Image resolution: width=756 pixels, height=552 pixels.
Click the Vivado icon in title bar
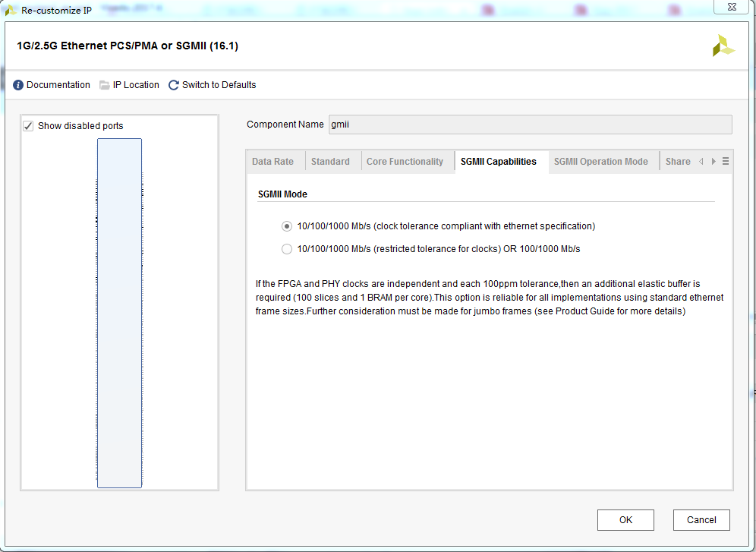[x=11, y=10]
